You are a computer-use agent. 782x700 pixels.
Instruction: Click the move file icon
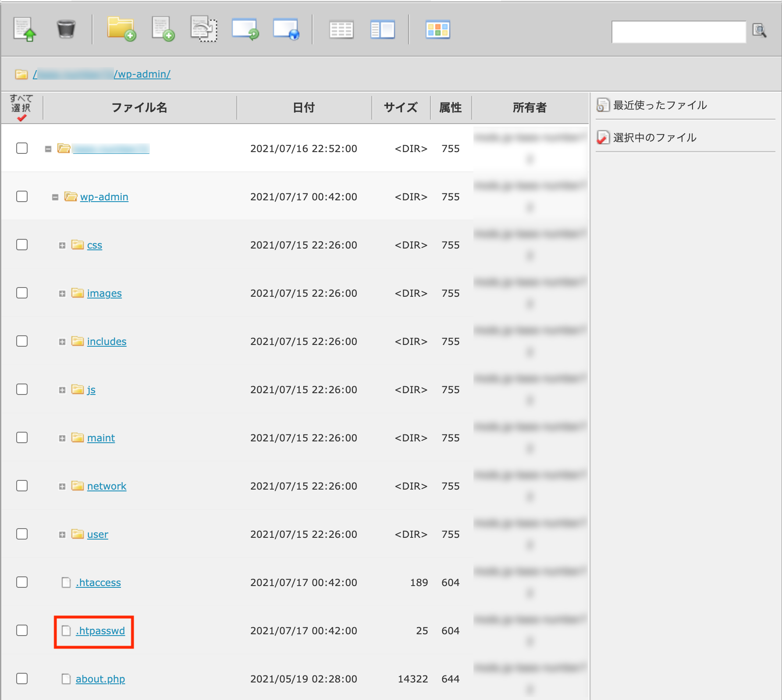pos(204,29)
